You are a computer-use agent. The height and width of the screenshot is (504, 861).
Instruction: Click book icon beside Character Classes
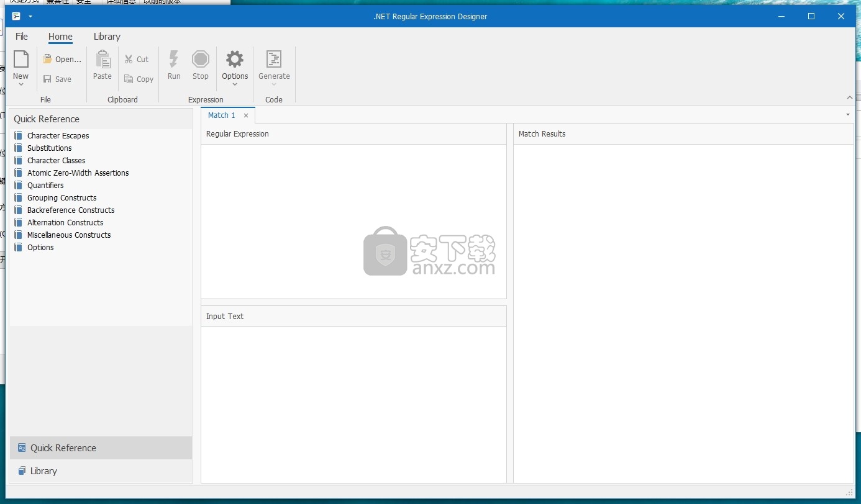19,160
